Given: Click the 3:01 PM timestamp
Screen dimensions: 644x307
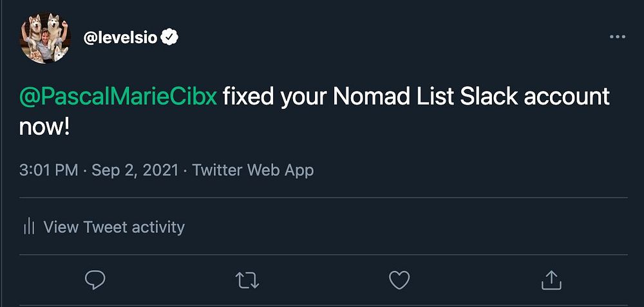Looking at the screenshot, I should [49, 170].
